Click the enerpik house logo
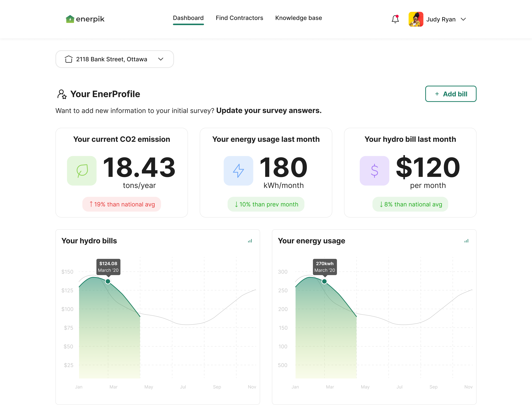 coord(70,19)
